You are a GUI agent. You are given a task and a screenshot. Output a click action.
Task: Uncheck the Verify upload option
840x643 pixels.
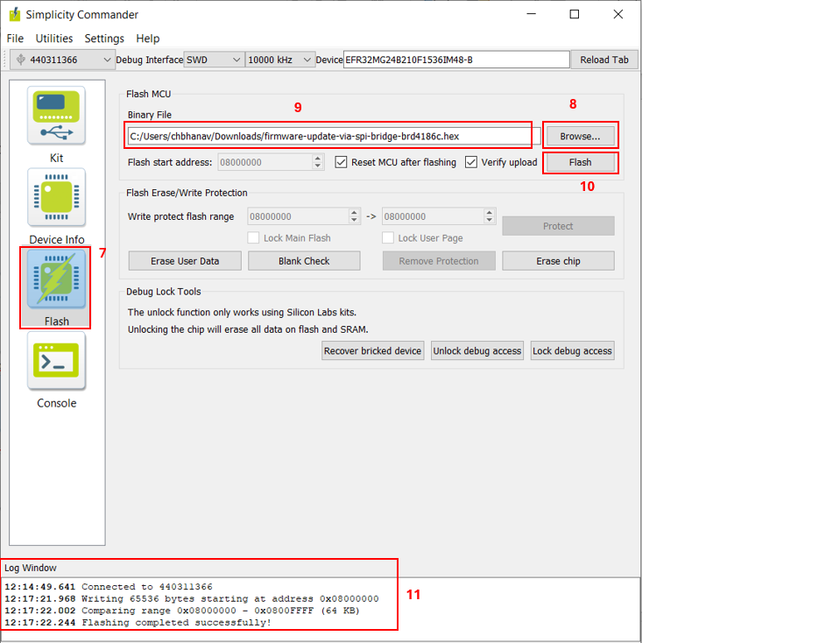[x=470, y=161]
